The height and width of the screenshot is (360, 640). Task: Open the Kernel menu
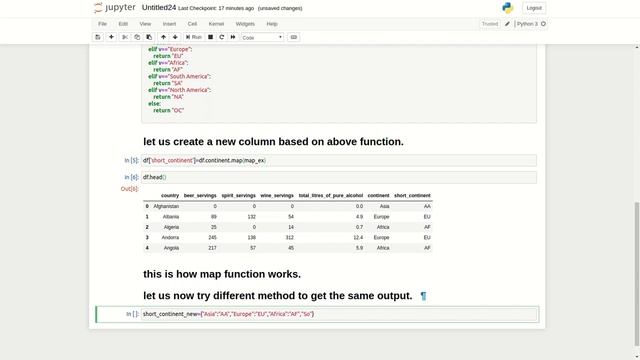pos(216,24)
